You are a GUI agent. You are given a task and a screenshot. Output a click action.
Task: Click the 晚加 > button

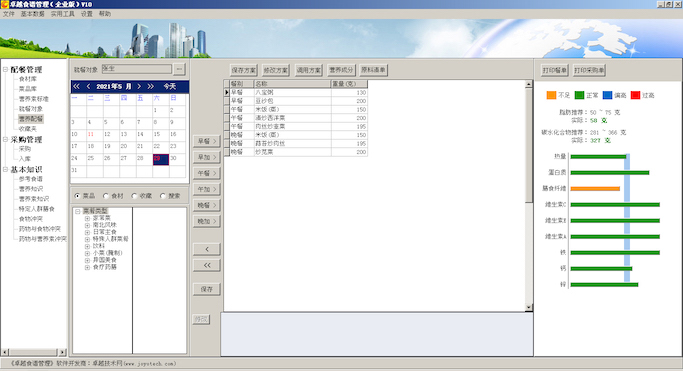[207, 221]
